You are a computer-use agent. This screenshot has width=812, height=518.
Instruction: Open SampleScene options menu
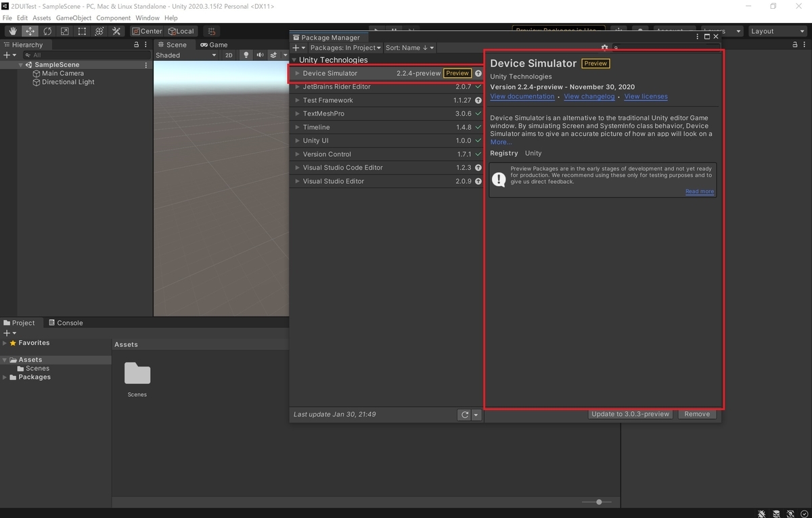(145, 65)
